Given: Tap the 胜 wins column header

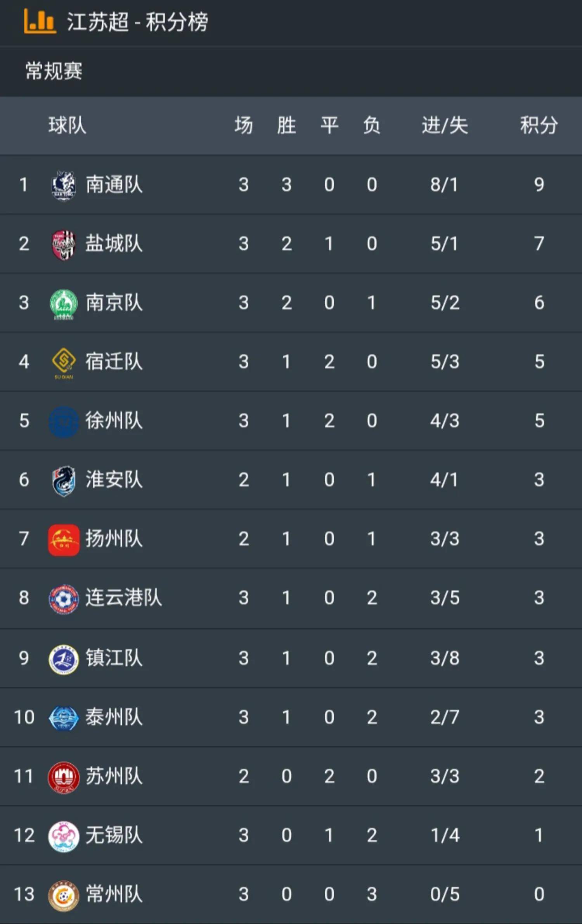Looking at the screenshot, I should [286, 125].
